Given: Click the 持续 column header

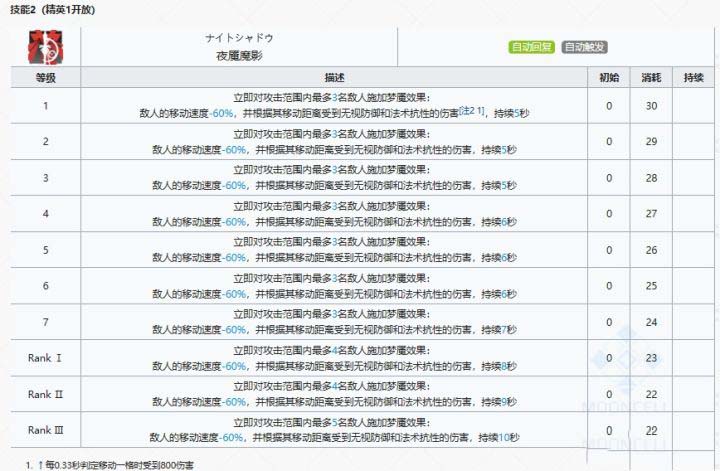Looking at the screenshot, I should coord(692,77).
